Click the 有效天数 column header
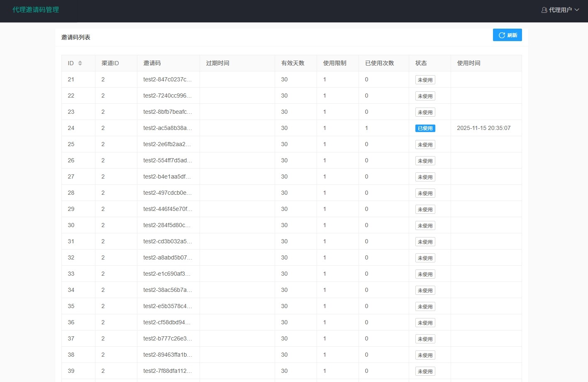 point(293,63)
